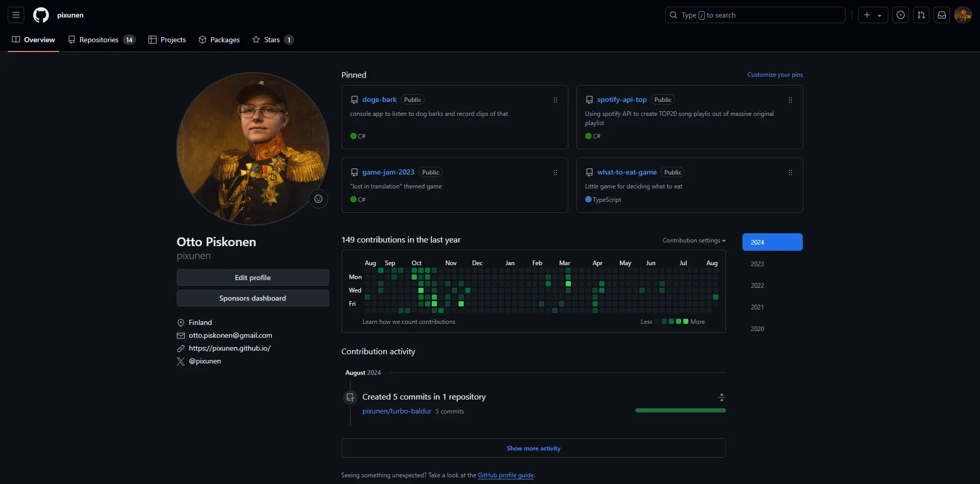Click the Stars star icon
980x484 pixels.
[x=256, y=40]
